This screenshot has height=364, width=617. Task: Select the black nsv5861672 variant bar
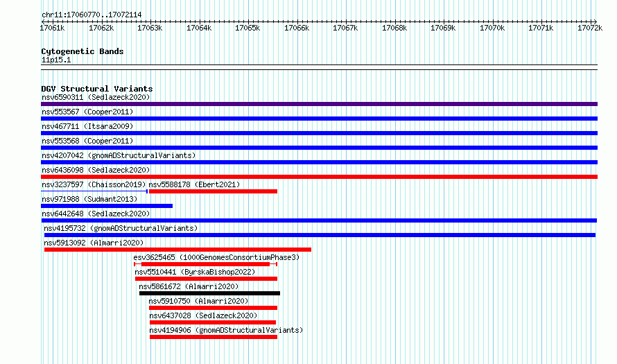click(x=210, y=293)
